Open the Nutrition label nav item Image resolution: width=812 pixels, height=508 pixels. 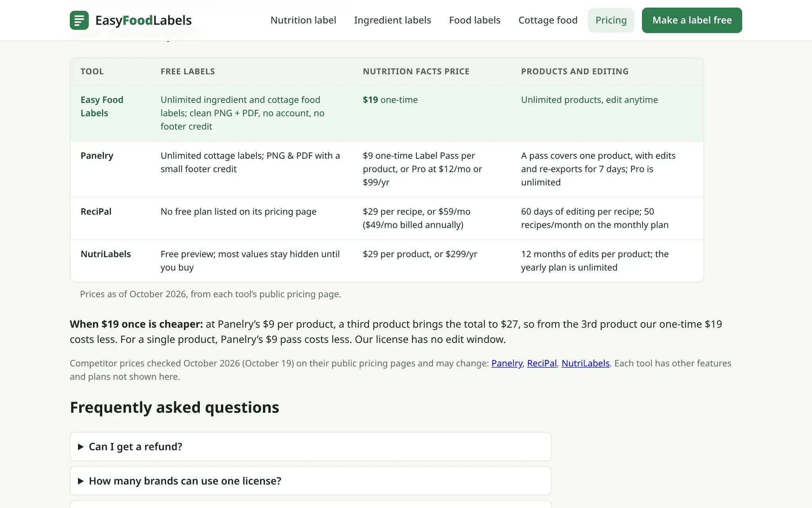[x=303, y=20]
